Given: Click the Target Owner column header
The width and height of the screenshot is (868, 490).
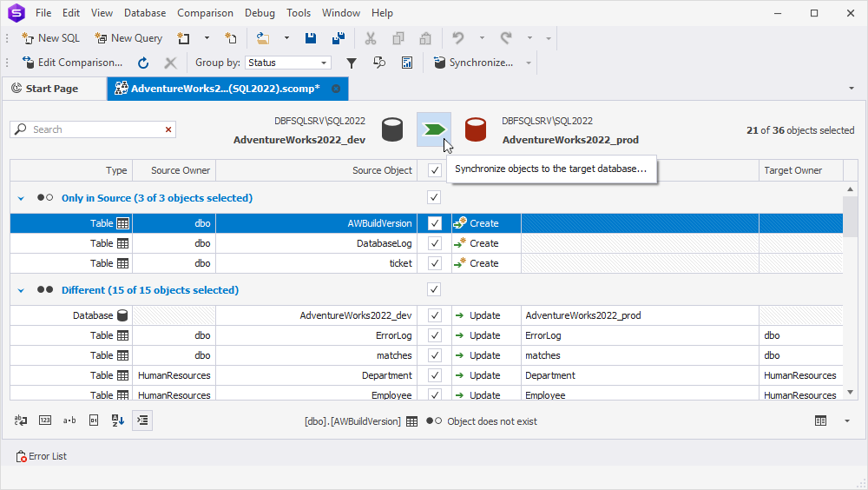Looking at the screenshot, I should 800,171.
